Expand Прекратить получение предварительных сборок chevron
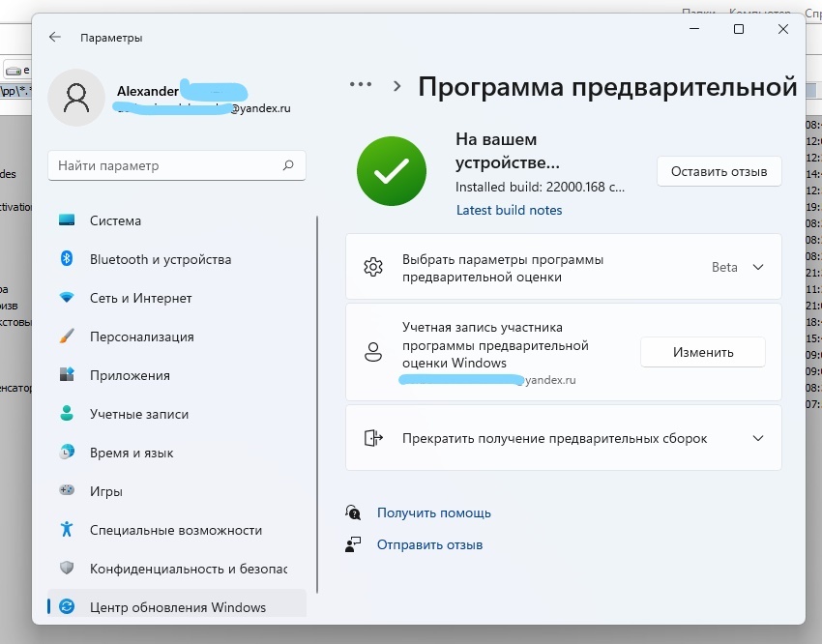The image size is (822, 644). 758,438
